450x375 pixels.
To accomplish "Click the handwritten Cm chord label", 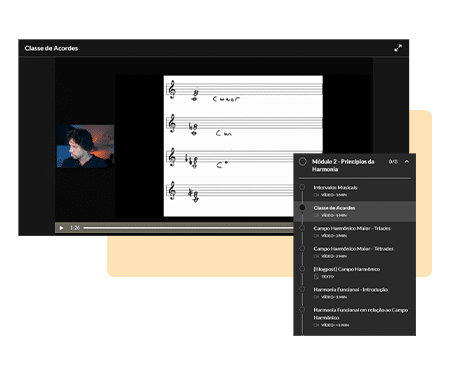I will [x=224, y=133].
